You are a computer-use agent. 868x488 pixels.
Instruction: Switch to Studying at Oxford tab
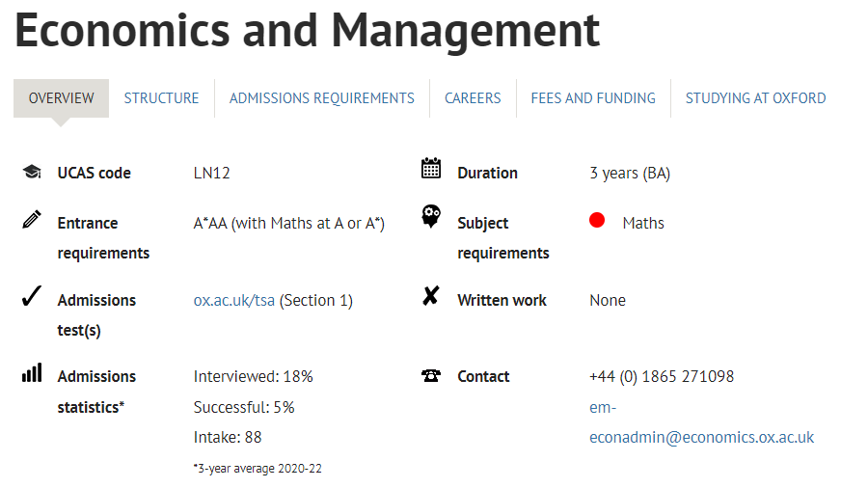click(x=755, y=98)
